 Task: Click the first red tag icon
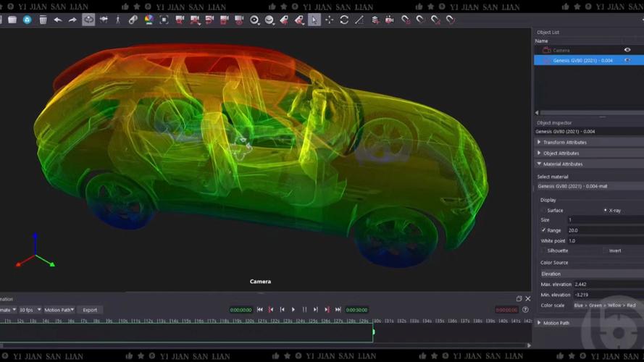click(284, 20)
